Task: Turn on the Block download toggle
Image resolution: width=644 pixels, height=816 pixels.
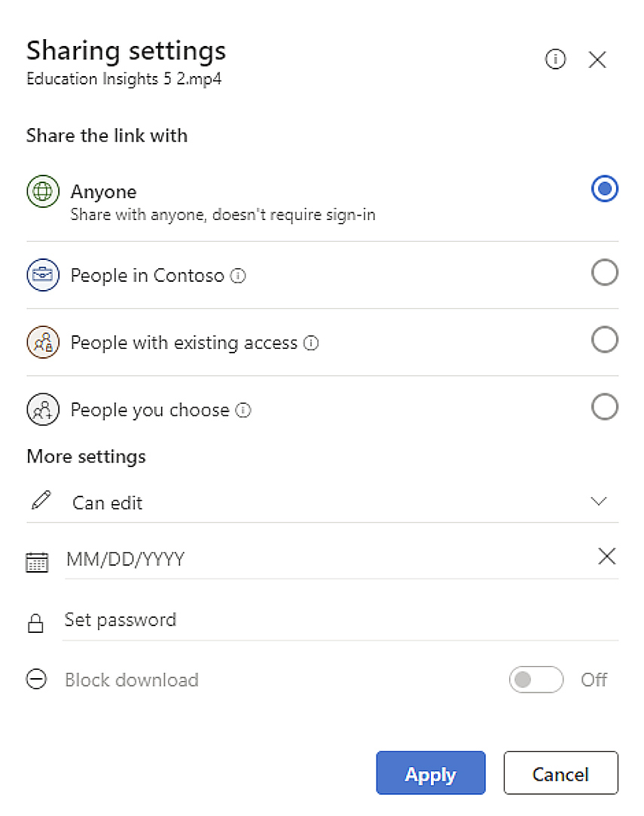Action: pos(536,680)
